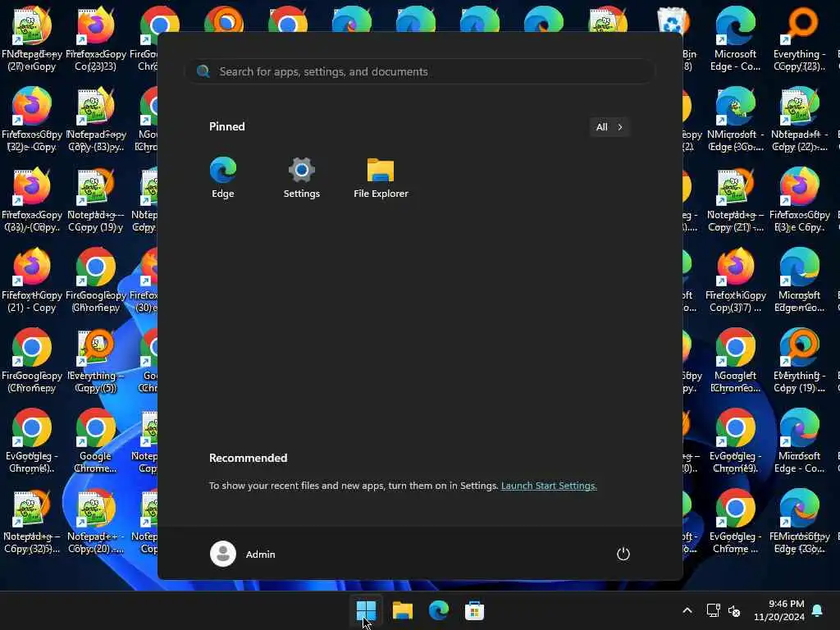Image resolution: width=840 pixels, height=630 pixels.
Task: Select the Everything Copy (23) desktop shortcut
Action: click(x=799, y=39)
